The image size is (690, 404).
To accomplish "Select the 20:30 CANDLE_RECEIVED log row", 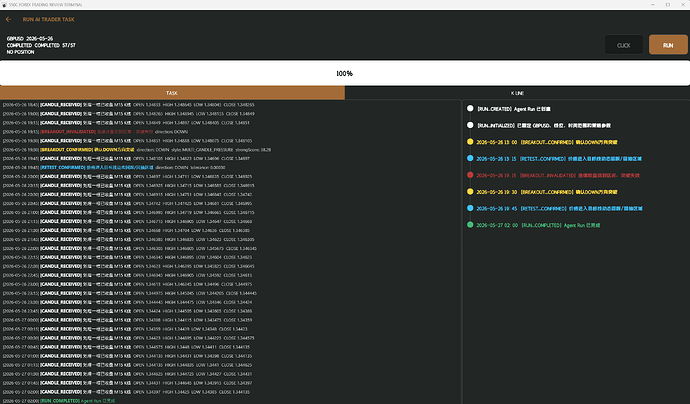I will click(x=128, y=195).
